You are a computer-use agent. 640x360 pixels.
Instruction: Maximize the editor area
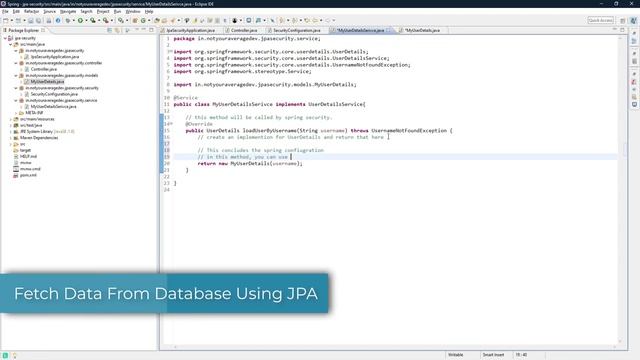pyautogui.click(x=622, y=30)
